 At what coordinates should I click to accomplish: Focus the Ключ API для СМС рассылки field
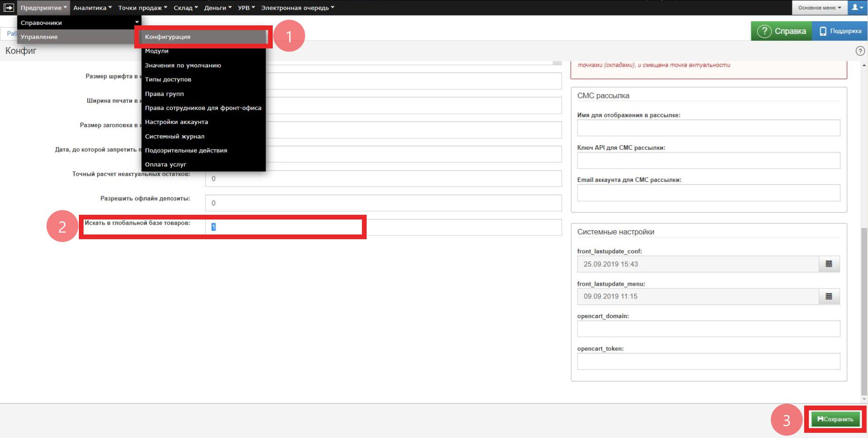[x=708, y=161]
